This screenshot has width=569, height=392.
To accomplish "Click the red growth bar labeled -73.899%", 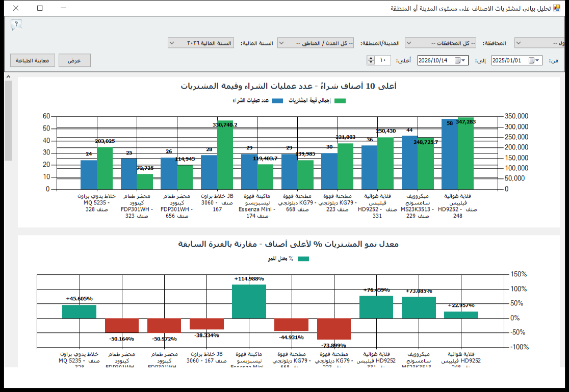I will coord(334,329).
